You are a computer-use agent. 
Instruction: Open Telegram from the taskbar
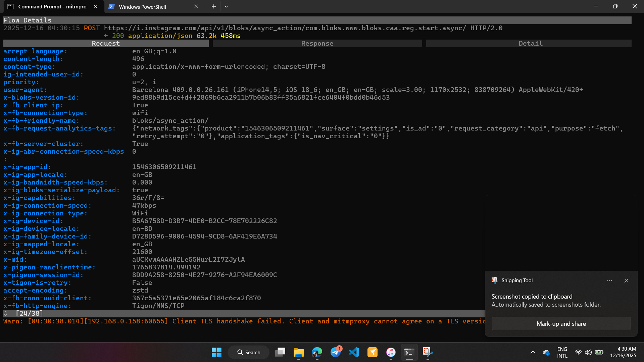[336, 352]
